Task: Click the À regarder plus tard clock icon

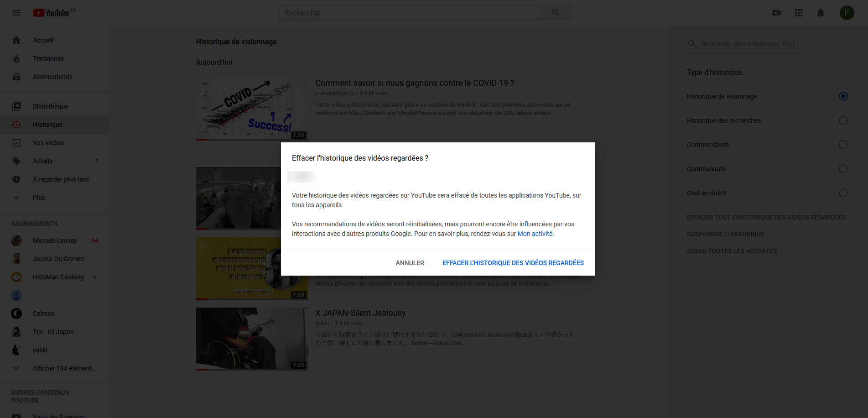Action: (16, 179)
